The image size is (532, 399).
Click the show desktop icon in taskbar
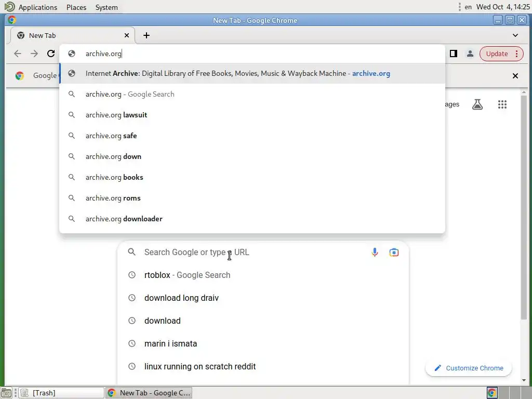pyautogui.click(x=6, y=393)
